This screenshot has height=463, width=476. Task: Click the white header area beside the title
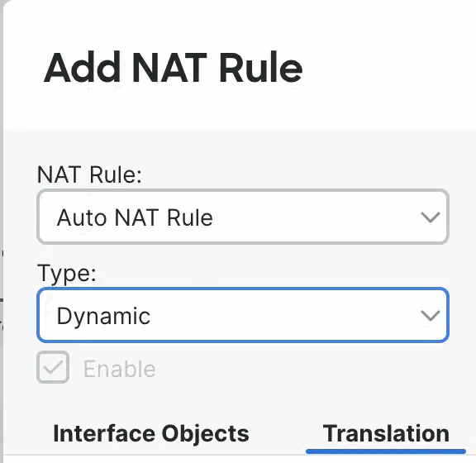point(388,67)
